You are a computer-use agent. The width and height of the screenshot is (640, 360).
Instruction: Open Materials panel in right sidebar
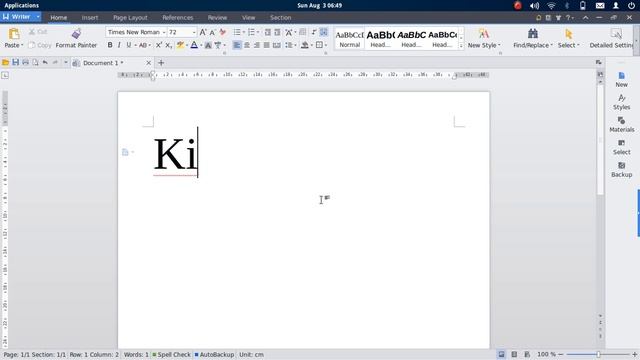click(x=622, y=124)
